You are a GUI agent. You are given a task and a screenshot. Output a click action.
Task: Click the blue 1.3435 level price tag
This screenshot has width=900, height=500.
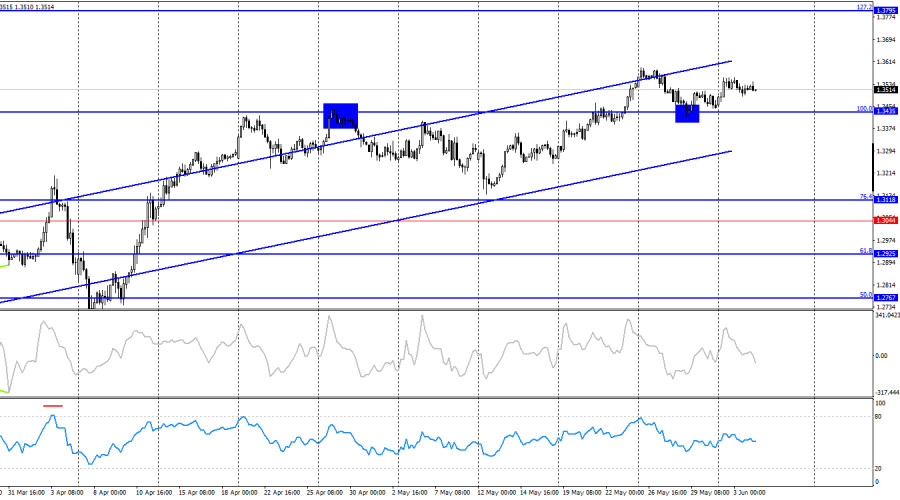(x=886, y=112)
